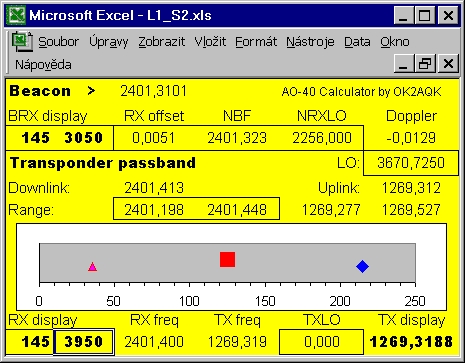
Task: Open the Úpravy menu
Action: [x=109, y=42]
